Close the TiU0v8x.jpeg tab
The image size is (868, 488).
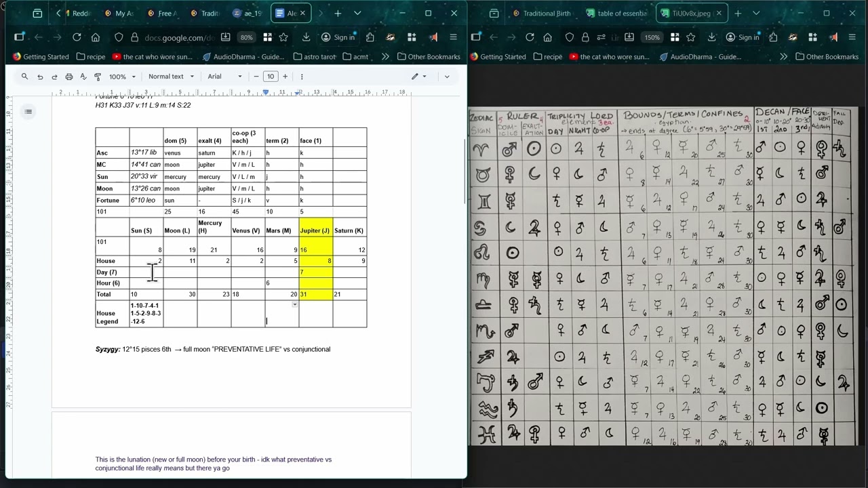coord(719,13)
